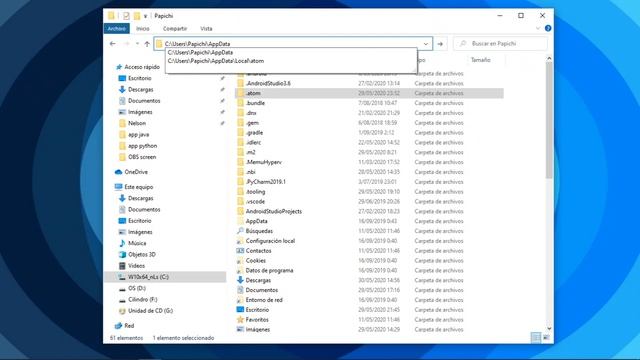Select the Favoritos star icon
The width and height of the screenshot is (640, 360).
click(240, 319)
